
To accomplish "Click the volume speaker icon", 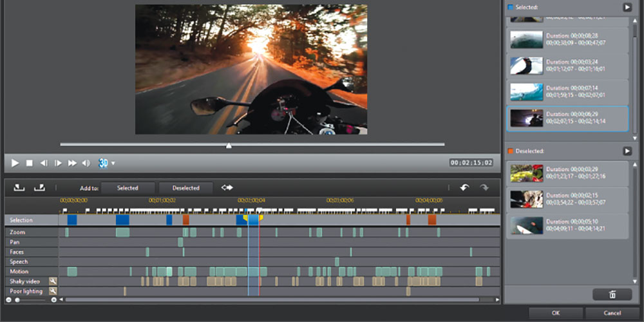I will [x=86, y=163].
